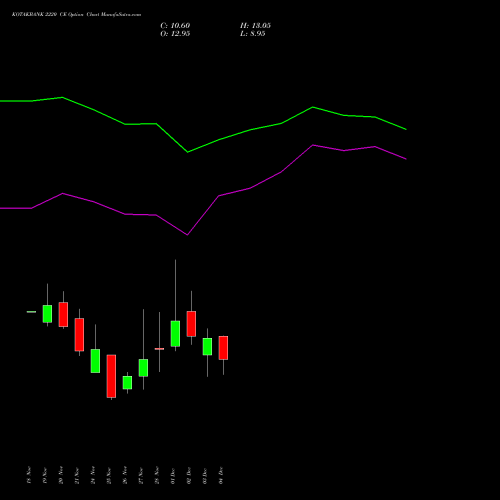Select the red candle for 21 Nov
The image size is (500, 500).
(79, 334)
